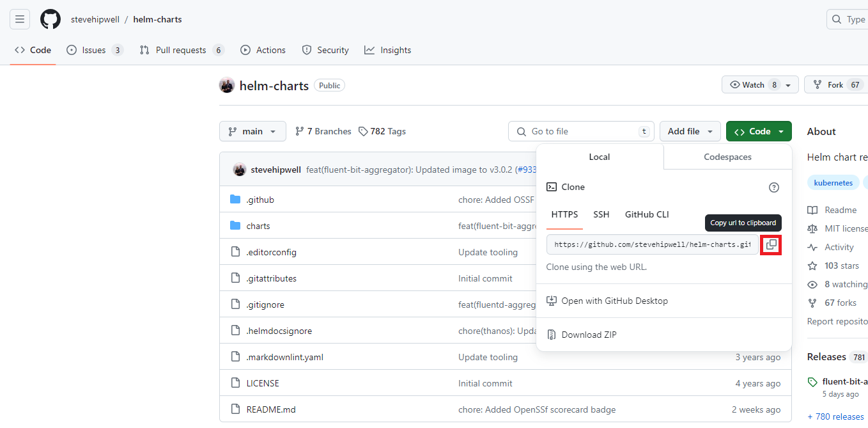Click the .markdownlint.yaml file icon
868x428 pixels.
pyautogui.click(x=235, y=357)
